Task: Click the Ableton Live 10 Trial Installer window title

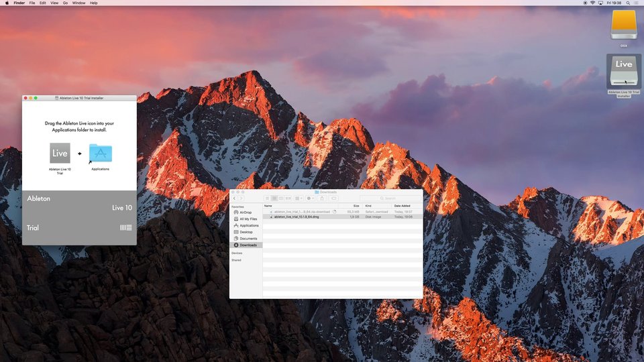Action: [81, 98]
